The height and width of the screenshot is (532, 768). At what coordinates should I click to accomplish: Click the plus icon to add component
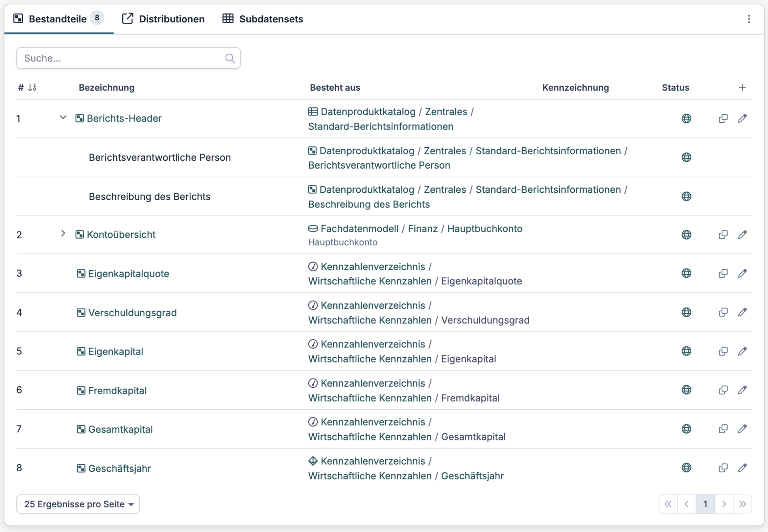742,88
